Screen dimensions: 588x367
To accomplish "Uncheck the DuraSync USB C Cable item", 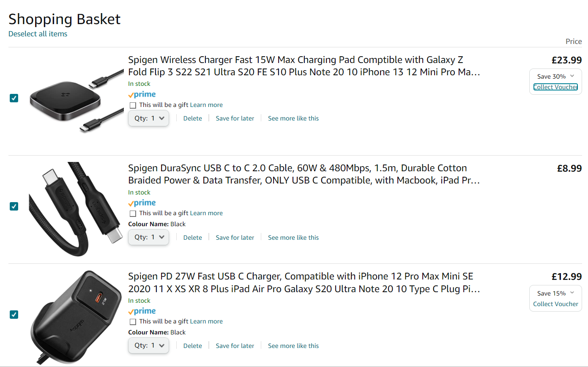I will click(14, 206).
